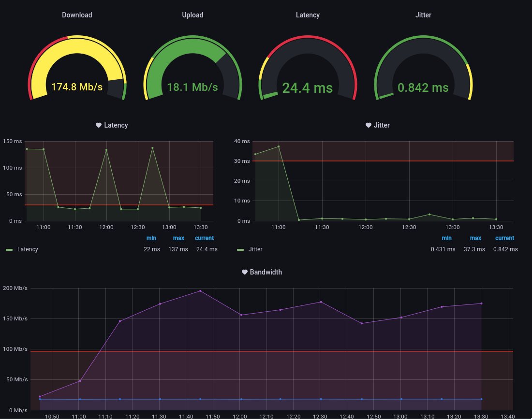Click the 37.3 ms max jitter value
Screen dimensions: 532x419
click(474, 249)
